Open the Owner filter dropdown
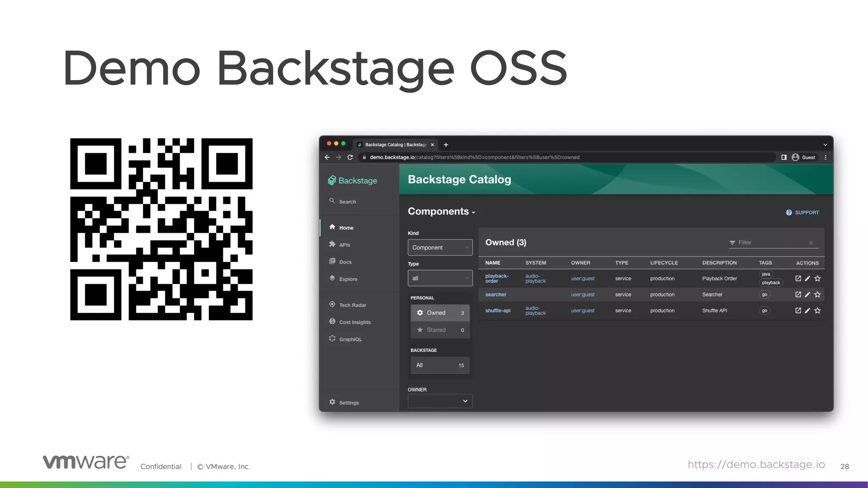Image resolution: width=868 pixels, height=488 pixels. tap(440, 401)
